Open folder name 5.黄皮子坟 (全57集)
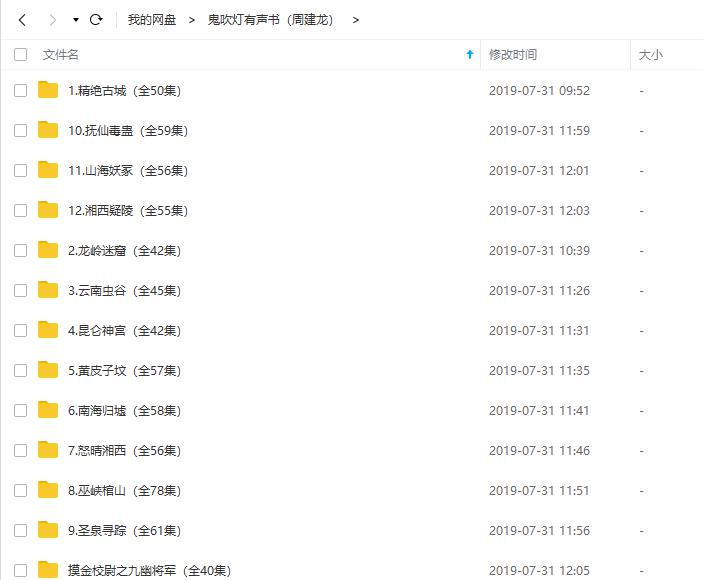 click(x=125, y=370)
